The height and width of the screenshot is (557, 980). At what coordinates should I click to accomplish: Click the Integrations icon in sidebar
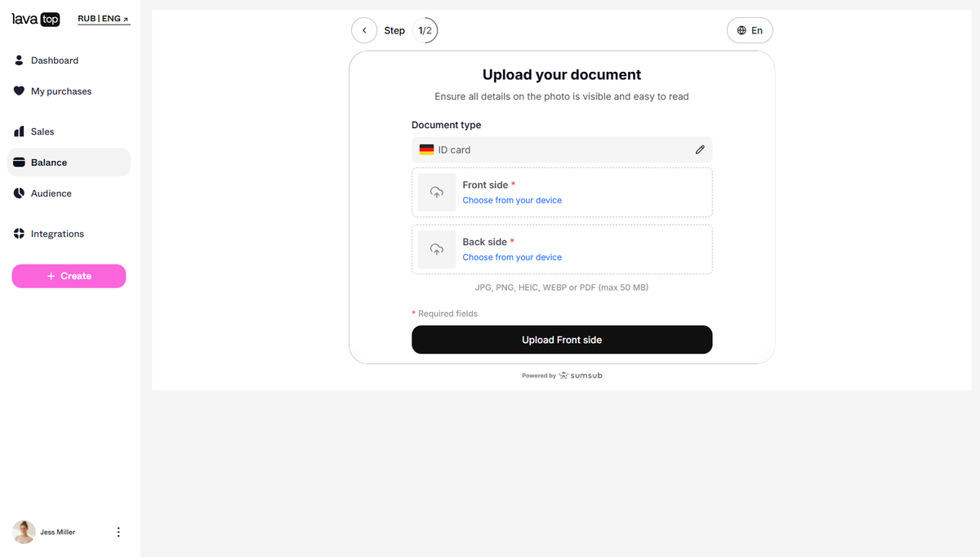20,234
